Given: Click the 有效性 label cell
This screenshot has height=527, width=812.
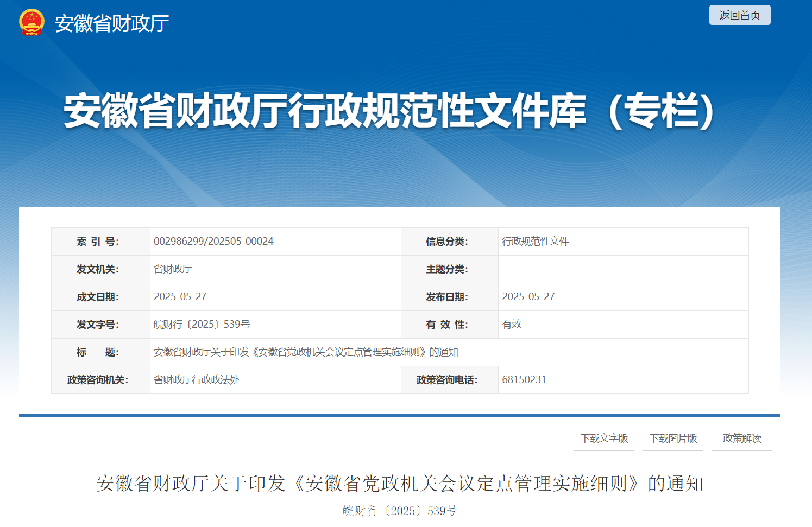Looking at the screenshot, I should coord(450,325).
